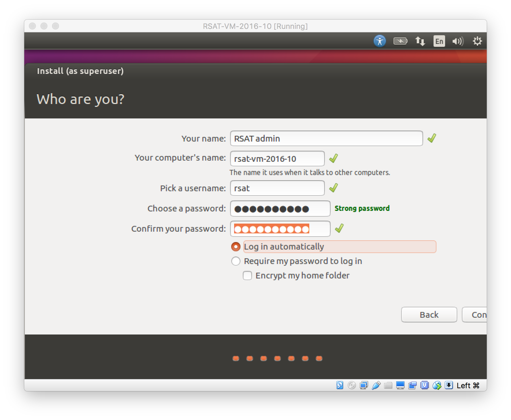Open the system power gear menu
The image size is (511, 420).
pyautogui.click(x=477, y=41)
